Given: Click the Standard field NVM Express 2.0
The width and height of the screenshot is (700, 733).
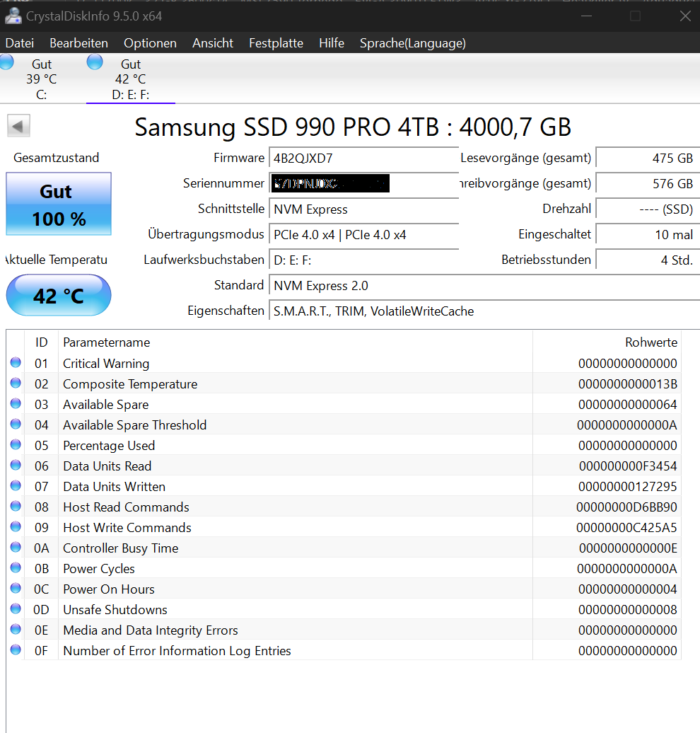Looking at the screenshot, I should pyautogui.click(x=484, y=285).
